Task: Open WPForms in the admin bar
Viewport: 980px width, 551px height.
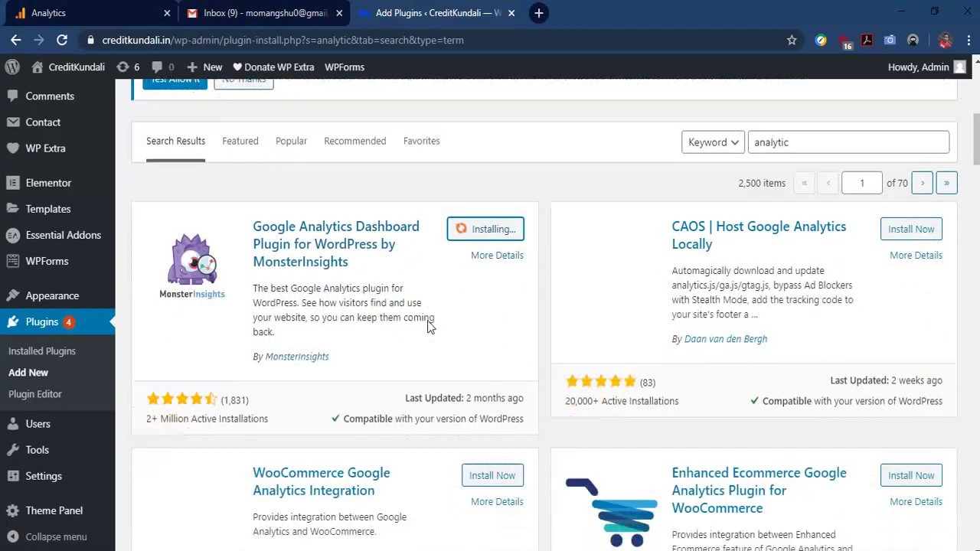Action: (x=345, y=67)
